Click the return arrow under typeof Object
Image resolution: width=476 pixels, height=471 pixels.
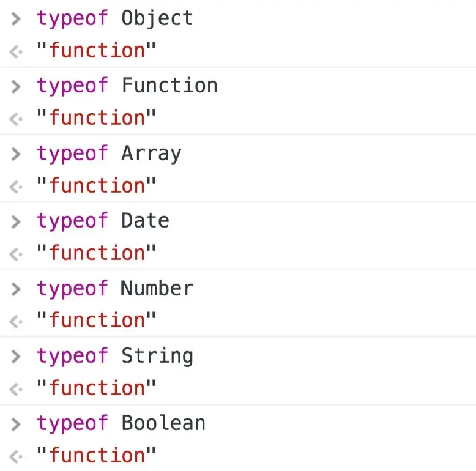(16, 51)
